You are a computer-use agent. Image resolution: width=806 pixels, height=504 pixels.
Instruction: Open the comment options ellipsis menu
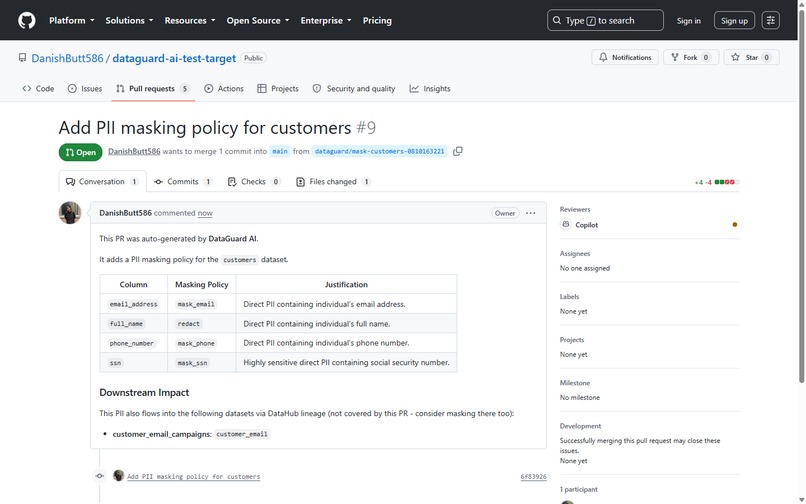click(x=530, y=213)
